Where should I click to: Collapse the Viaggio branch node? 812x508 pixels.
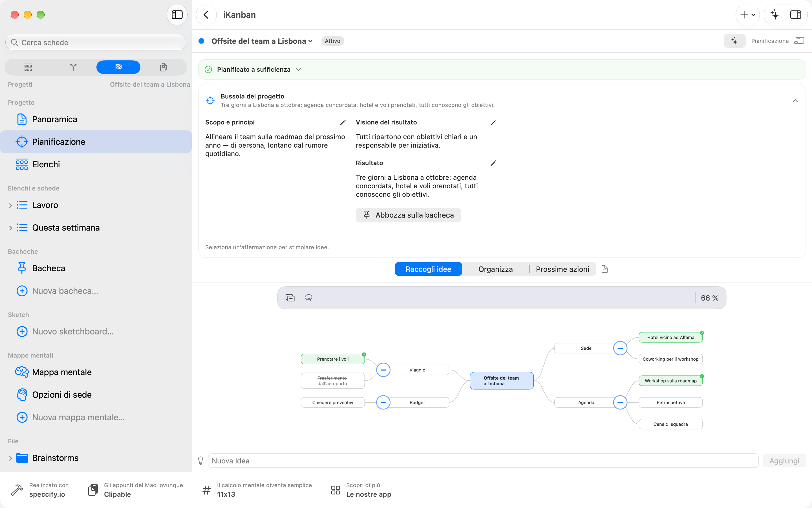(383, 370)
